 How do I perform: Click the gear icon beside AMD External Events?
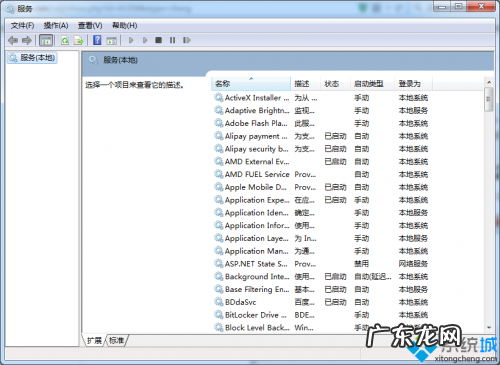click(219, 161)
